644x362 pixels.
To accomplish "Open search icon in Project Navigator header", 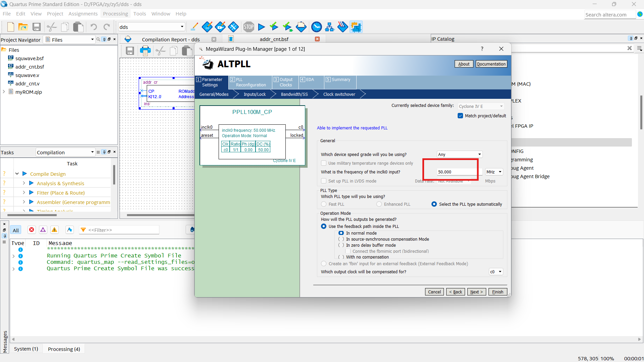I will (98, 39).
